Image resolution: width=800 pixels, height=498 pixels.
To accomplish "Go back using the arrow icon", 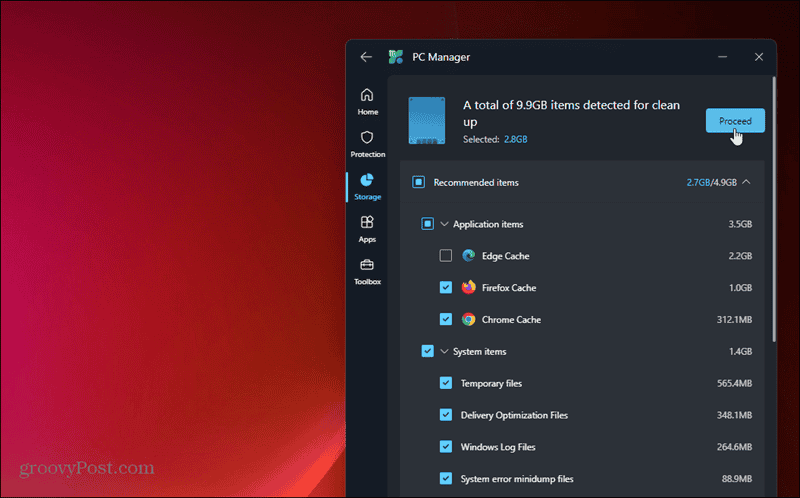I will coord(366,57).
